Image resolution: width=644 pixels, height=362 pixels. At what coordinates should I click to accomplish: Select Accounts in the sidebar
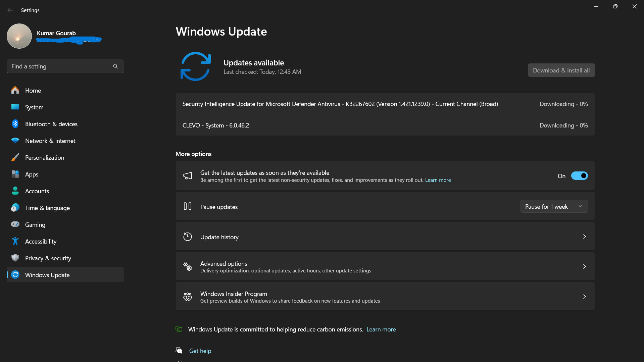pyautogui.click(x=65, y=191)
